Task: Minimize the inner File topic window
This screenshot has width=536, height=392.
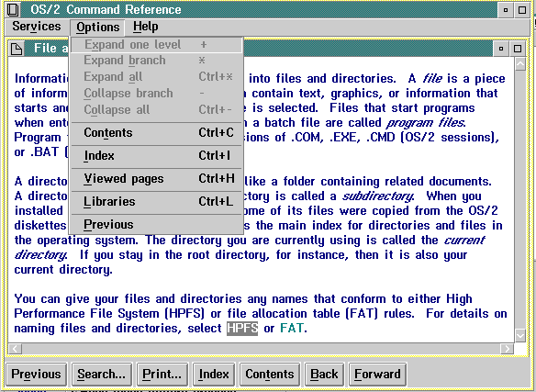Action: (501, 49)
